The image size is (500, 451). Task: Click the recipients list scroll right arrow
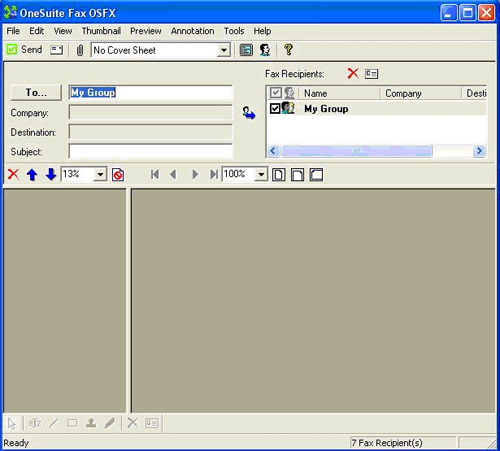coord(479,151)
